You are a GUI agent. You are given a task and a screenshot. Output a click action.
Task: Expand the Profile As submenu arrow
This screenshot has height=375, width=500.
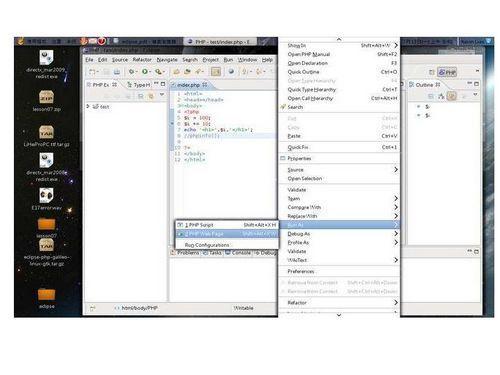coord(396,242)
